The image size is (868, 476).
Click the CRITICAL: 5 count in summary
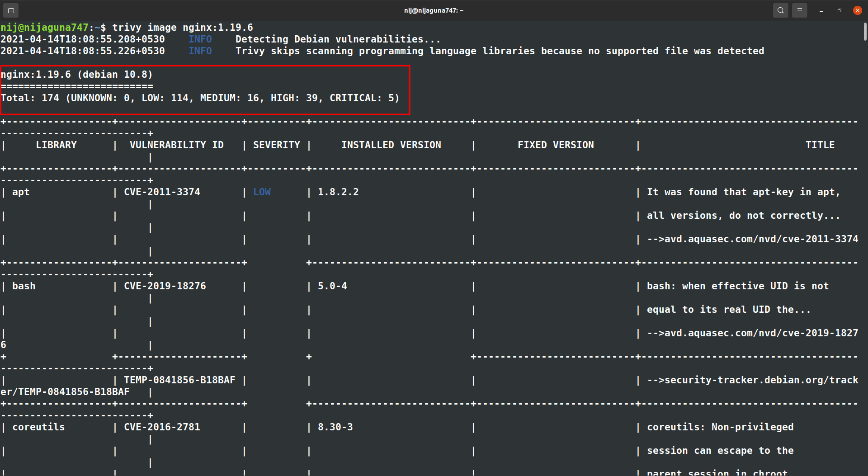[362, 98]
